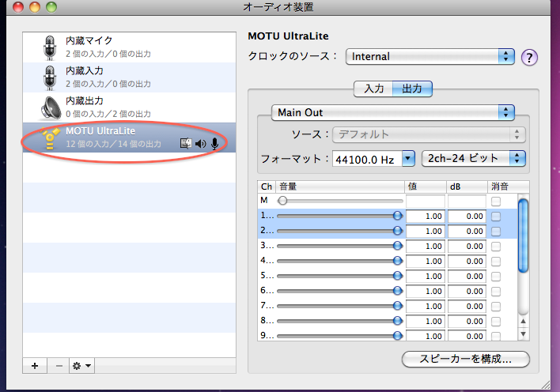The image size is (560, 392).
Task: Click channel 4 value field 1.00
Action: tap(426, 261)
